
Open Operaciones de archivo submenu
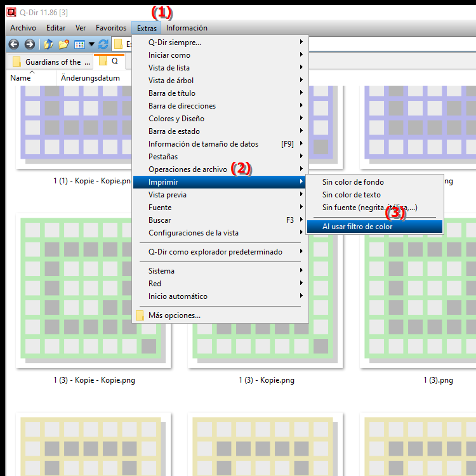point(221,169)
